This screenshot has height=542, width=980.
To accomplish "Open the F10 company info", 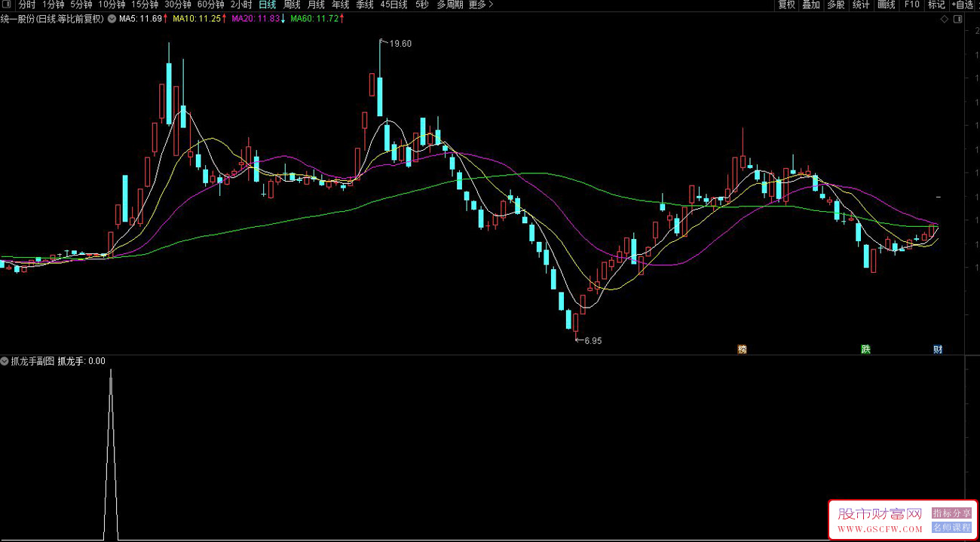I will [912, 5].
